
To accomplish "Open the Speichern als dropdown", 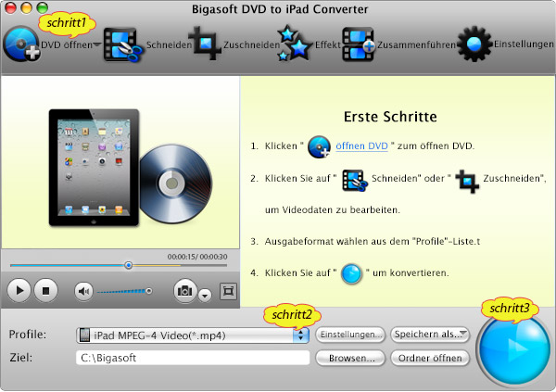I will coord(430,335).
